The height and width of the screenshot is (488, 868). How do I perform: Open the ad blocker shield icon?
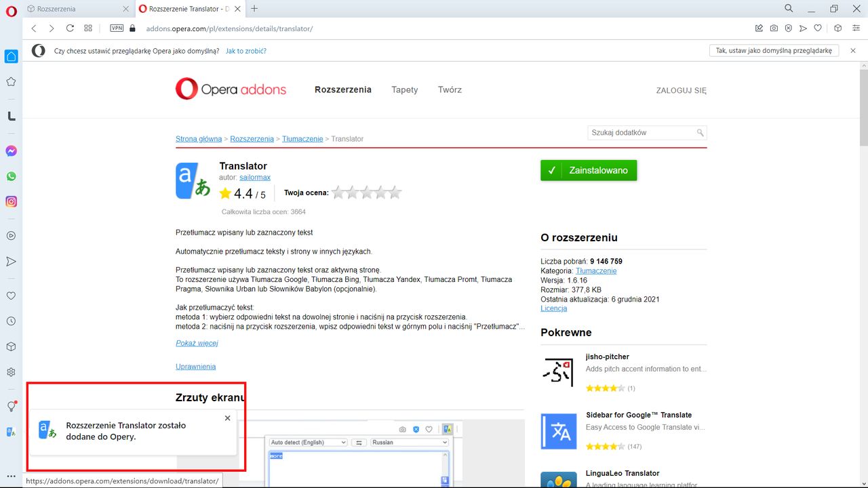click(x=788, y=28)
